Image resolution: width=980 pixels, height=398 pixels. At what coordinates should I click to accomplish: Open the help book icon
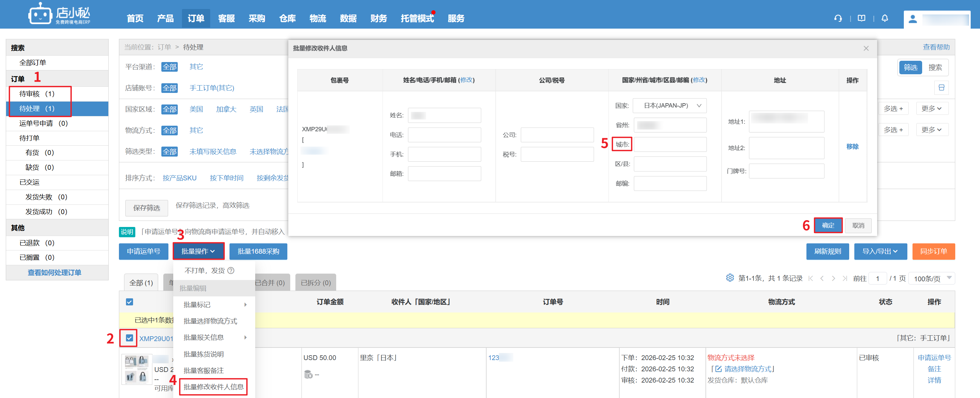coord(862,18)
